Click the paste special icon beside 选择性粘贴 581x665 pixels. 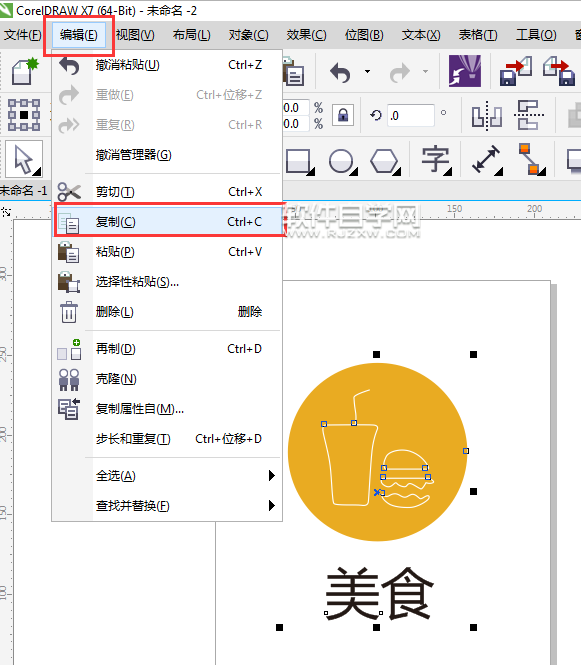(69, 282)
